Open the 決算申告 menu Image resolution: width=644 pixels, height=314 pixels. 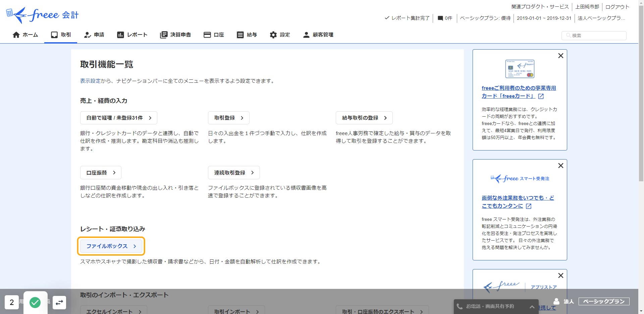click(x=175, y=35)
